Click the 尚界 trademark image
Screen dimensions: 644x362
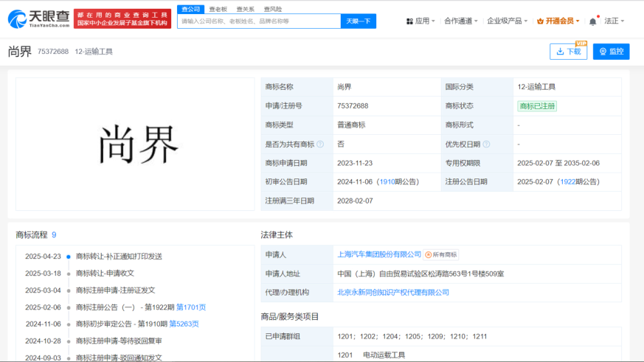pos(135,144)
